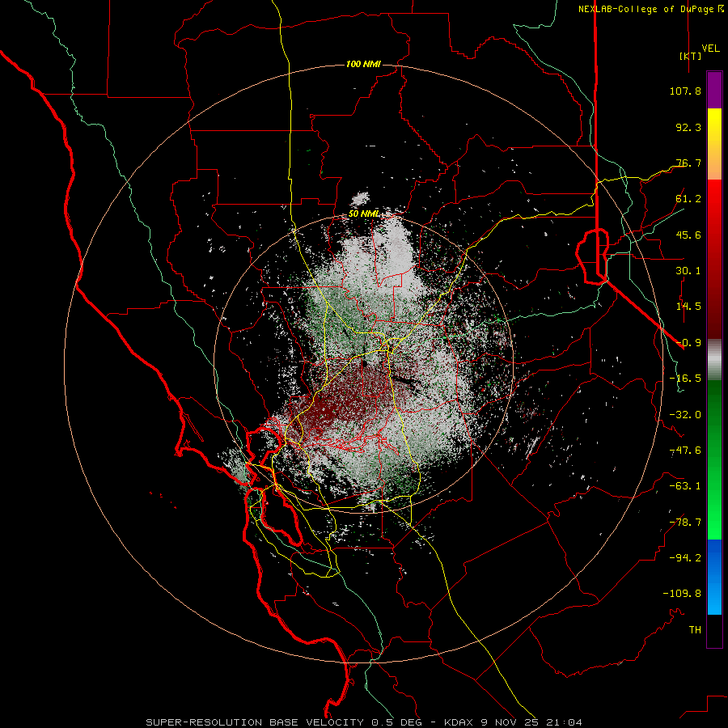
Task: Click the red color bar segment
Action: 714,259
